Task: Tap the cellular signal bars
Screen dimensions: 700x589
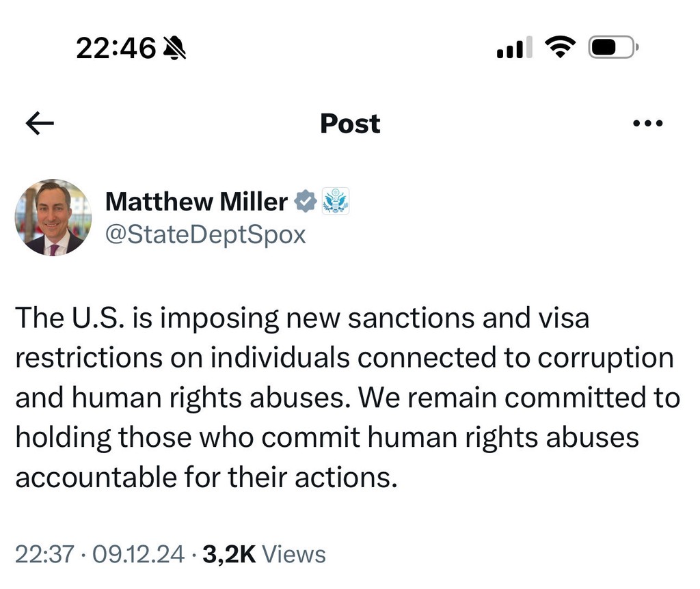Action: (x=514, y=48)
